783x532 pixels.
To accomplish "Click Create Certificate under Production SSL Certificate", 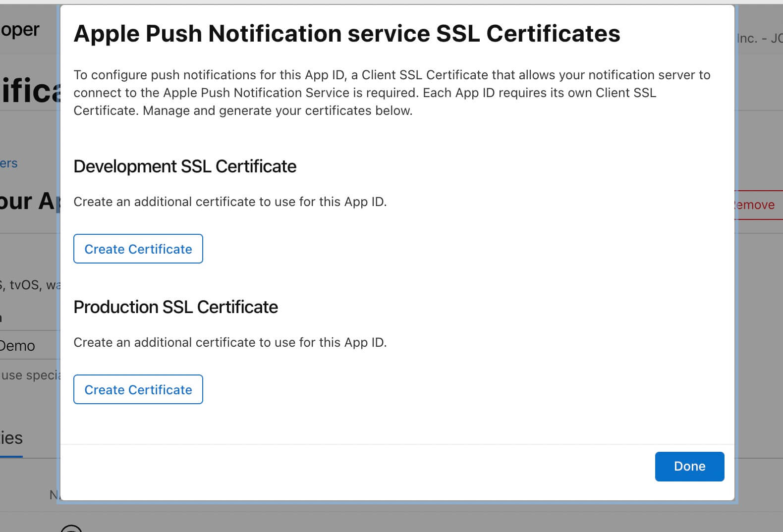I will point(138,389).
